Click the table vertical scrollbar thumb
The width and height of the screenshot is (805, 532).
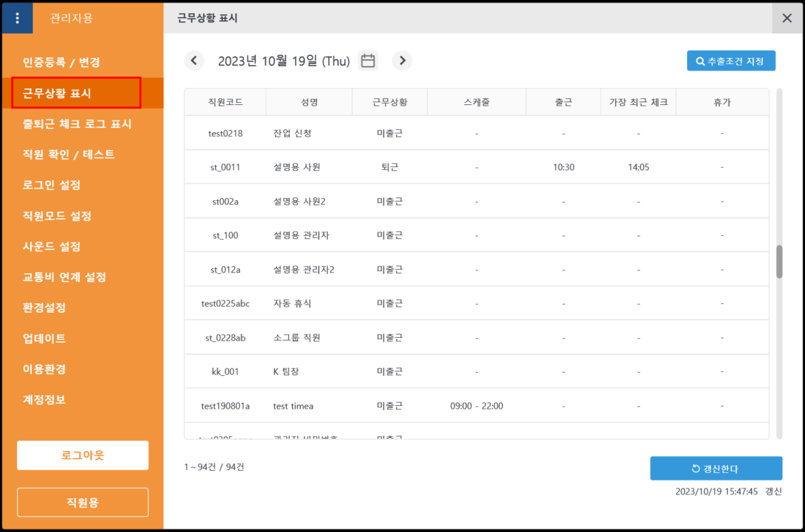coord(779,262)
